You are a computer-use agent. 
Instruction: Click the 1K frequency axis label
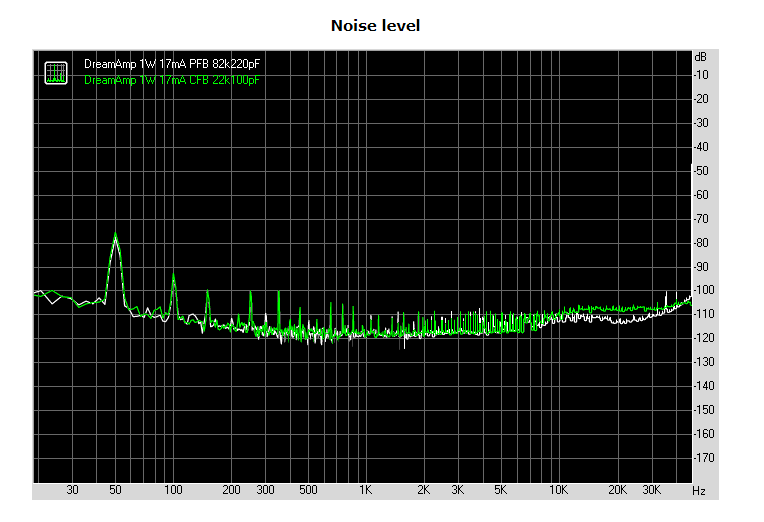coord(365,490)
